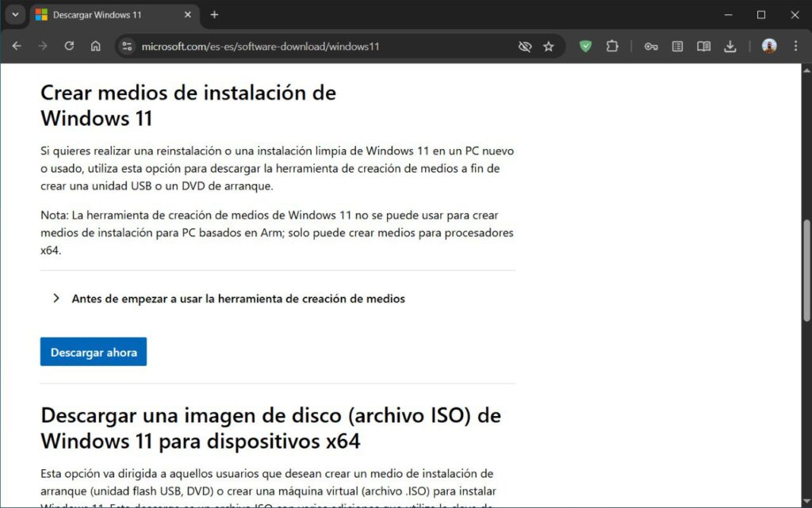
Task: Click the scrollbar up arrow
Action: click(806, 70)
